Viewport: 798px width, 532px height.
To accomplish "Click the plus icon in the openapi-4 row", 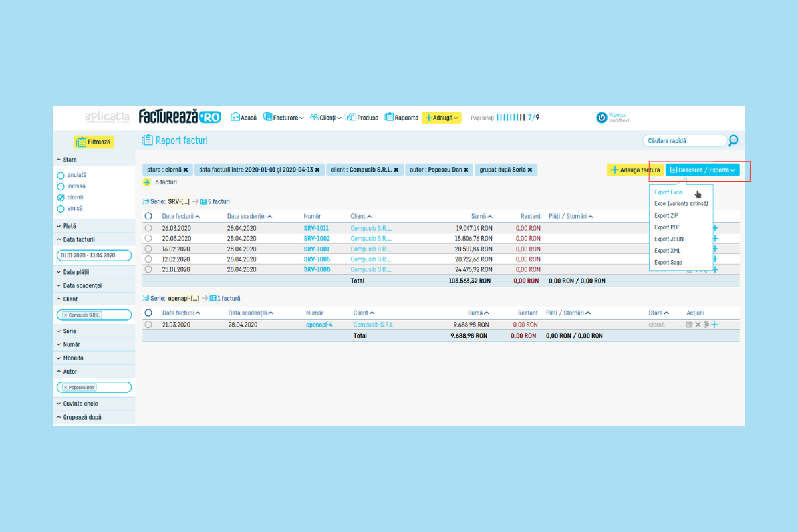I will 714,325.
